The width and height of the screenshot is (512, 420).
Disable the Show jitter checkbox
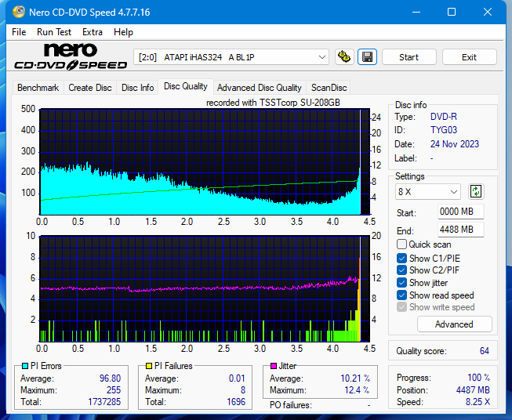pyautogui.click(x=401, y=283)
